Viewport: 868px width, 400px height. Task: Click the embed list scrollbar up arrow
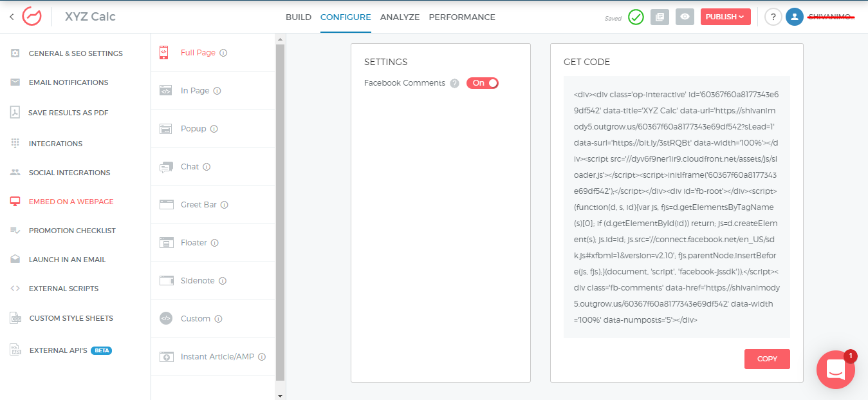[x=280, y=40]
